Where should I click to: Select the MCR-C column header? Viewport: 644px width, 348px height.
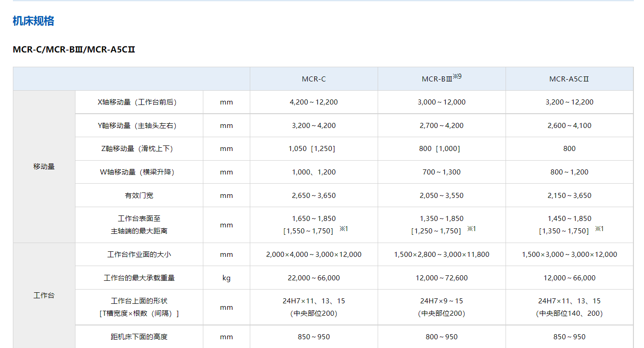pos(314,79)
